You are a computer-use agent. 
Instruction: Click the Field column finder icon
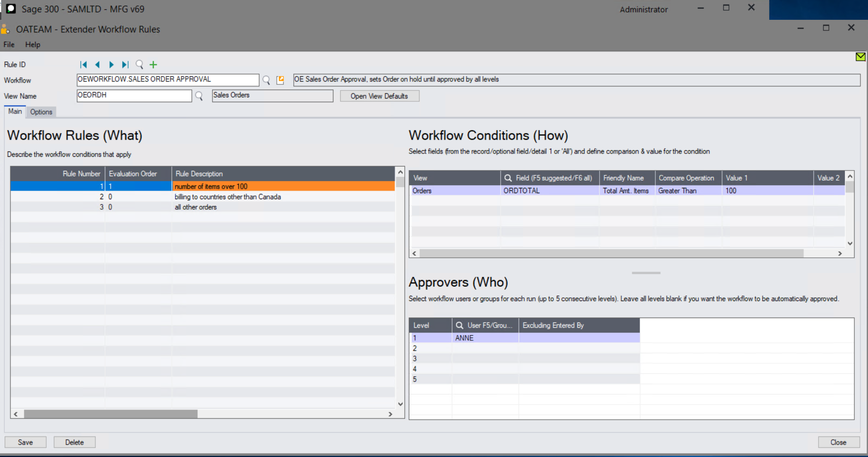click(x=507, y=178)
